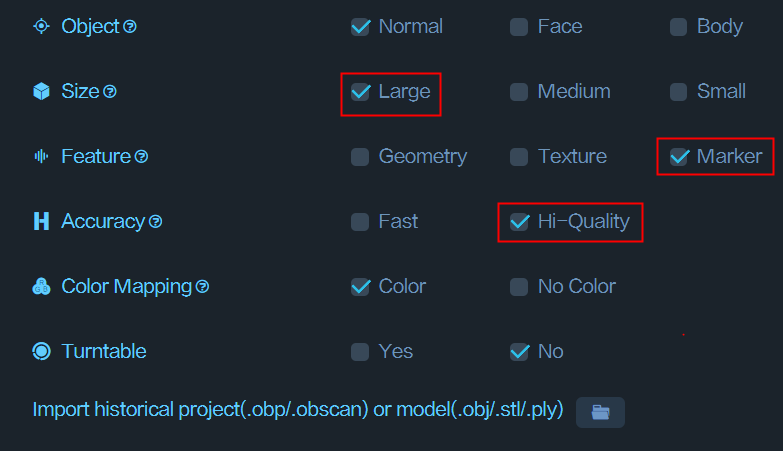Image resolution: width=783 pixels, height=451 pixels.
Task: Enable the Geometry feature checkbox
Action: point(360,157)
